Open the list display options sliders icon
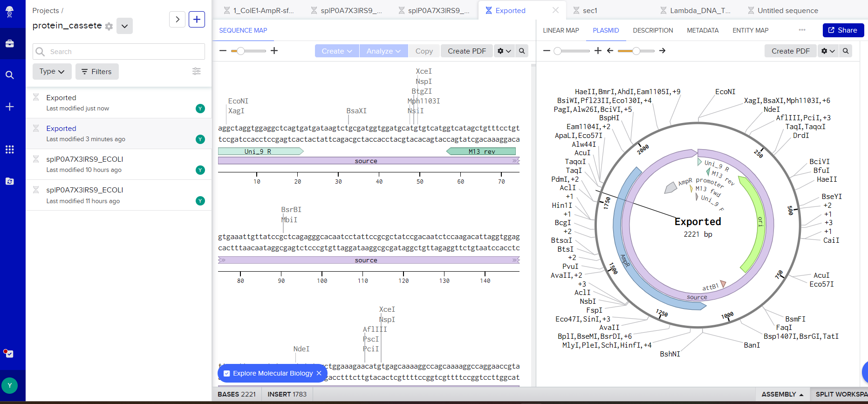868x404 pixels. (197, 71)
